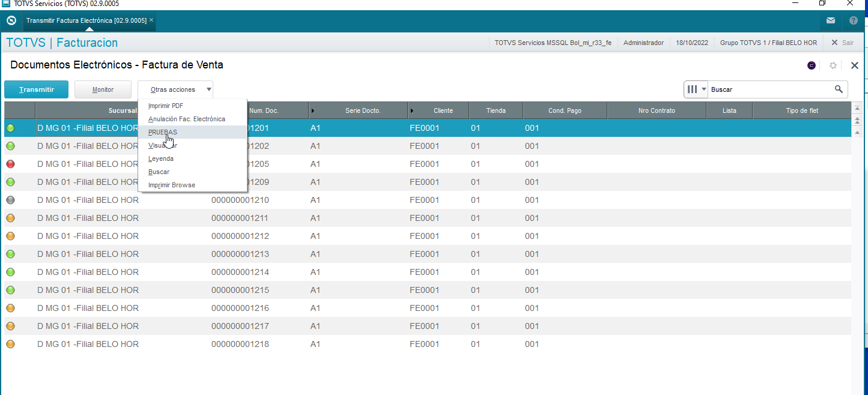Viewport: 868px width, 395px height.
Task: Click the Transmitir button
Action: (x=36, y=89)
